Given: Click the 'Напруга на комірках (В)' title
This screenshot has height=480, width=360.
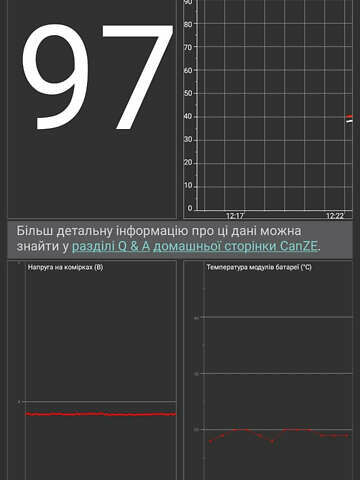Looking at the screenshot, I should point(65,267).
